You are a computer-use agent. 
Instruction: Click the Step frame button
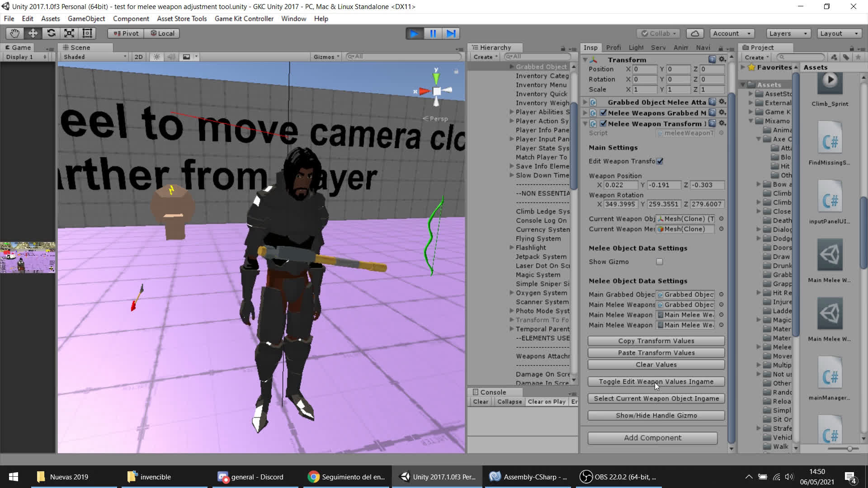(x=451, y=33)
